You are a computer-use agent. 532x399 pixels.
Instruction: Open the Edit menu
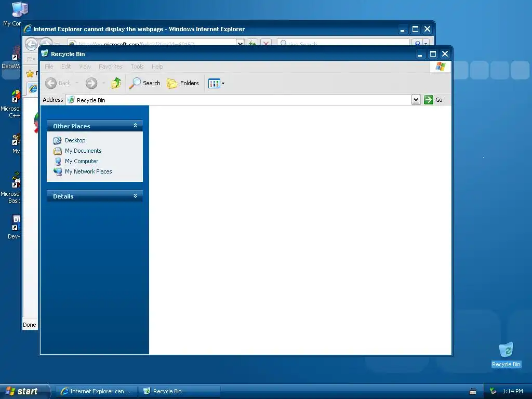(x=66, y=66)
